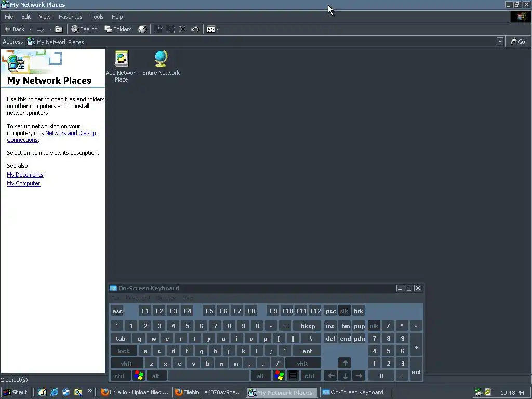Image resolution: width=532 pixels, height=399 pixels.
Task: Expand the Address bar dropdown
Action: tap(500, 42)
